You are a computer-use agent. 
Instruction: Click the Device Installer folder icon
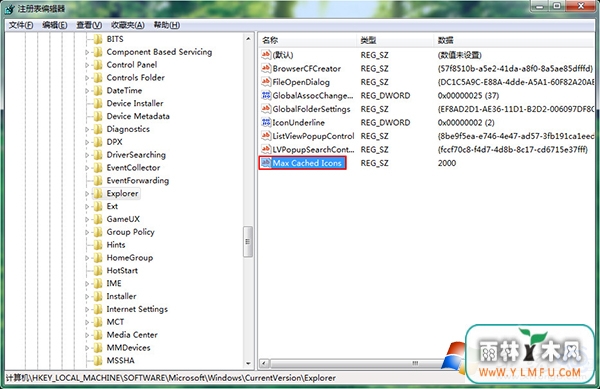click(98, 103)
